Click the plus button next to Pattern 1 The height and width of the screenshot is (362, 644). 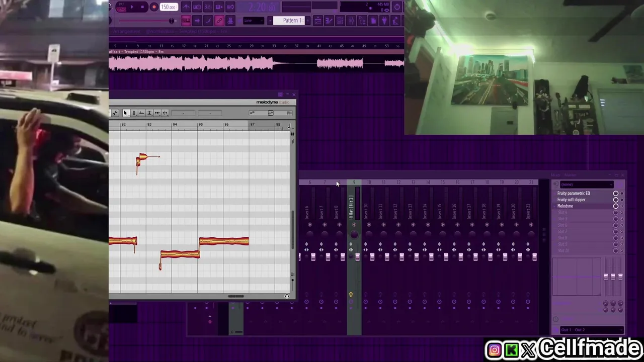308,21
